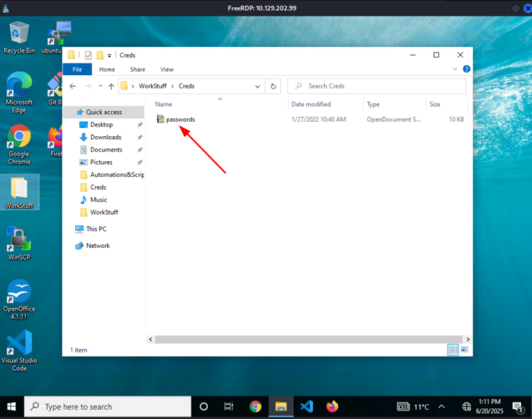532x419 pixels.
Task: Sort by Date modified column
Action: pos(311,104)
